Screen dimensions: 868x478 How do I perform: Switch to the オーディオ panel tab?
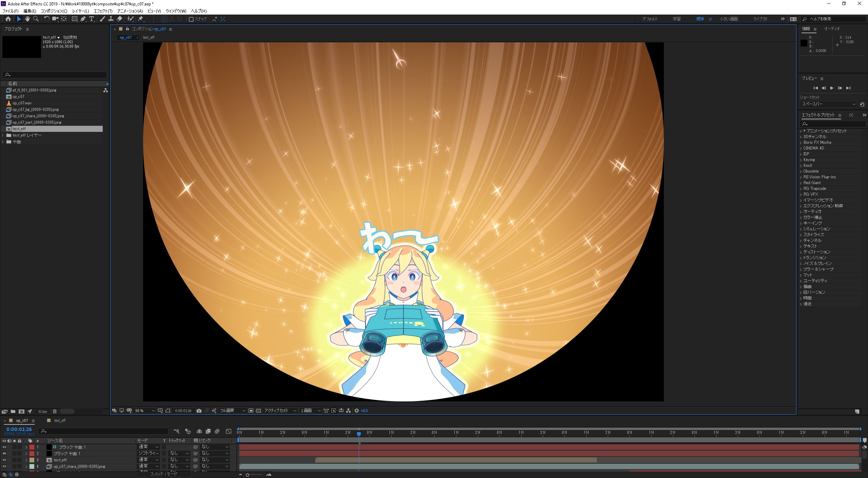coord(832,29)
